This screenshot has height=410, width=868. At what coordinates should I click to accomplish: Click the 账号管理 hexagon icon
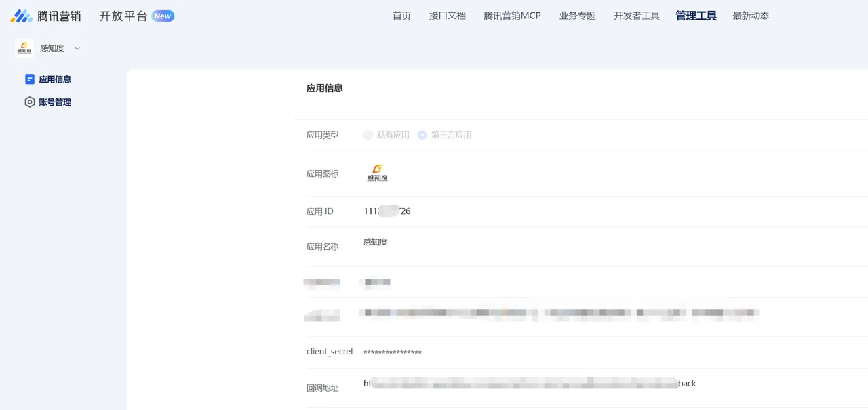pos(30,102)
